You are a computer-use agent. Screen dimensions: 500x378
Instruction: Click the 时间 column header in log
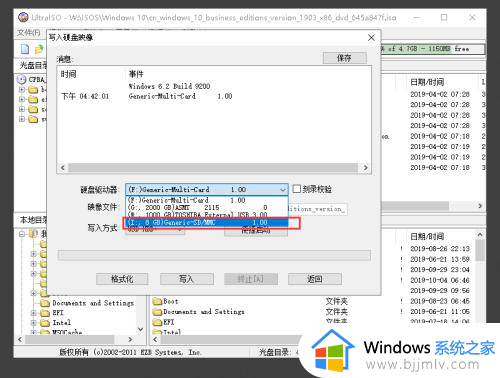68,74
